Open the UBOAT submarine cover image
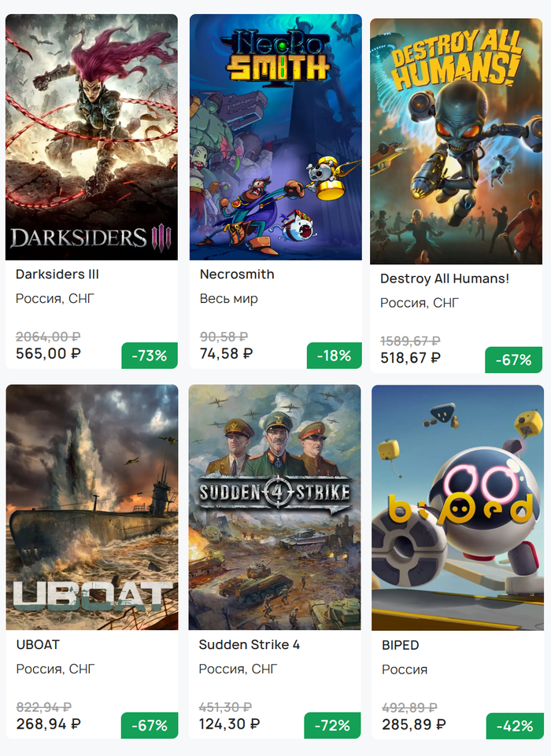551x756 pixels. click(x=91, y=507)
